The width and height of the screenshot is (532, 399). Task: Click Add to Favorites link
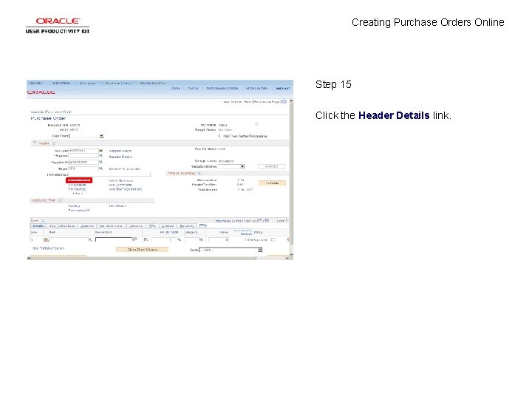tap(256, 88)
